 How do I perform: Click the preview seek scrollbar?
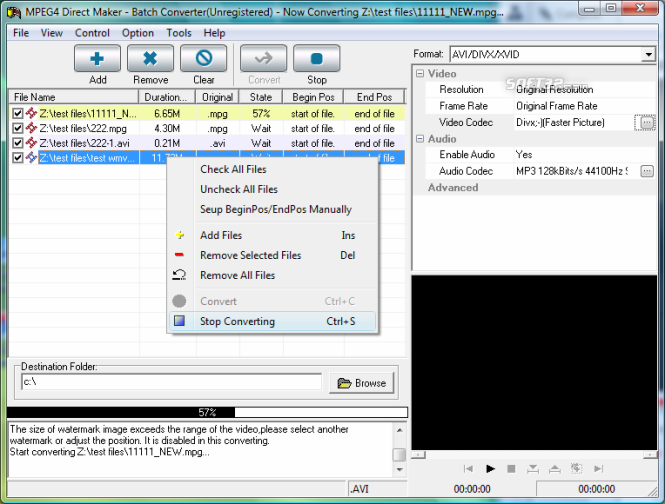coord(534,455)
